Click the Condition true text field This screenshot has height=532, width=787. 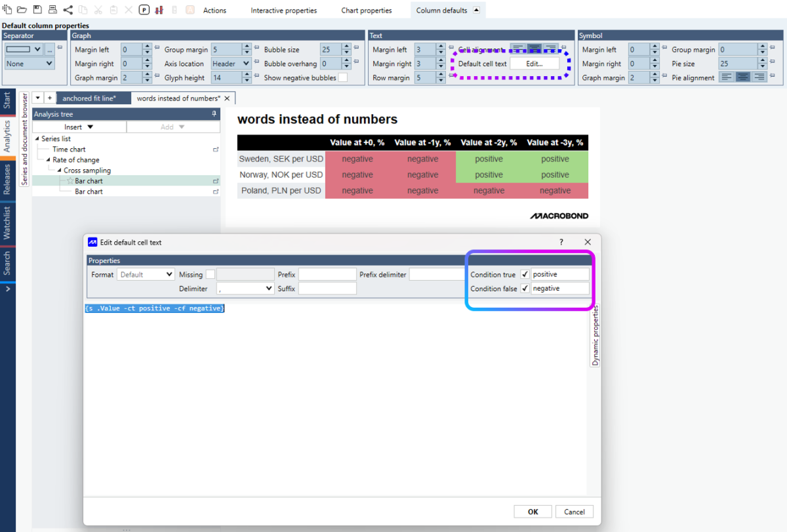point(560,274)
